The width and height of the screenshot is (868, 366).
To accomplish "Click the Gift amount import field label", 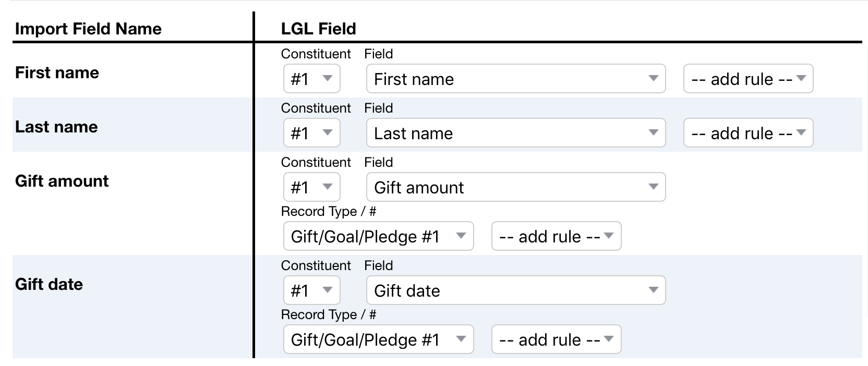I will tap(62, 181).
